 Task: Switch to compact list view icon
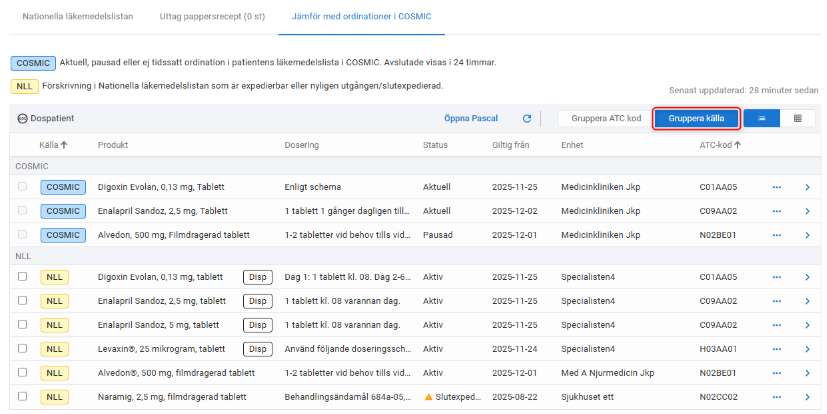tap(761, 118)
